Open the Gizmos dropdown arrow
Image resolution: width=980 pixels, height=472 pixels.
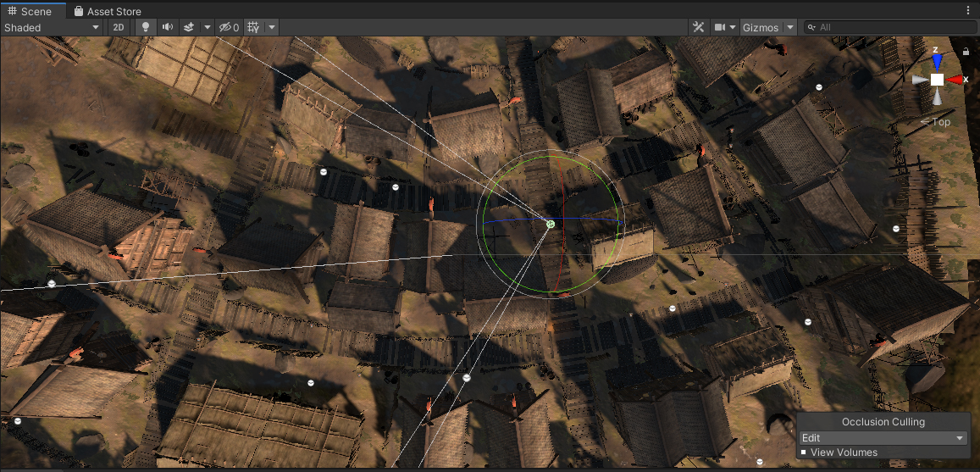pyautogui.click(x=790, y=27)
